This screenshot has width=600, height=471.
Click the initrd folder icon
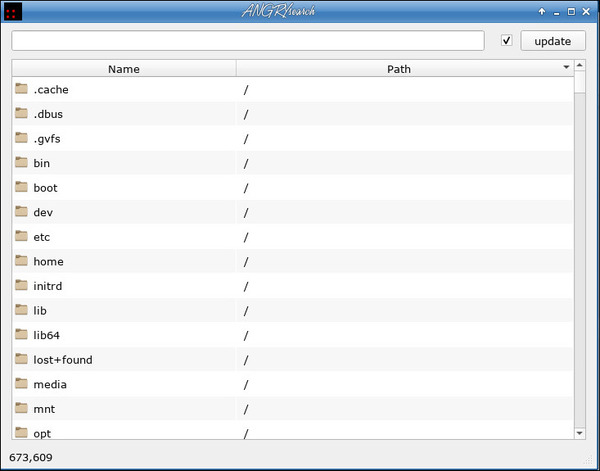pos(21,285)
